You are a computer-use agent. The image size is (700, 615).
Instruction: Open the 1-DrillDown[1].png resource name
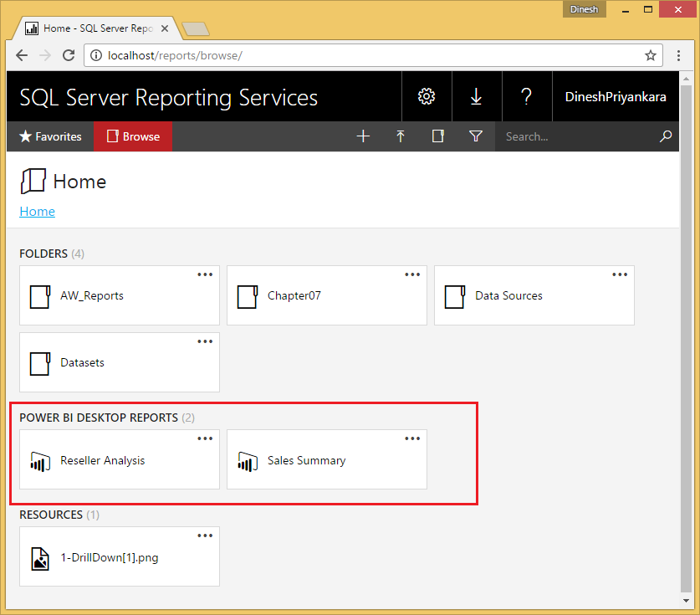[110, 557]
